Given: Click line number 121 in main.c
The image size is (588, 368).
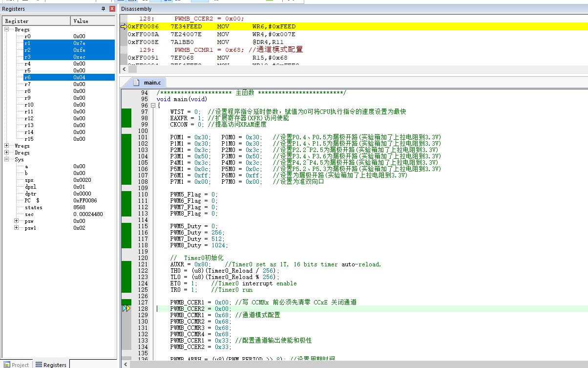Looking at the screenshot, I should (x=144, y=264).
